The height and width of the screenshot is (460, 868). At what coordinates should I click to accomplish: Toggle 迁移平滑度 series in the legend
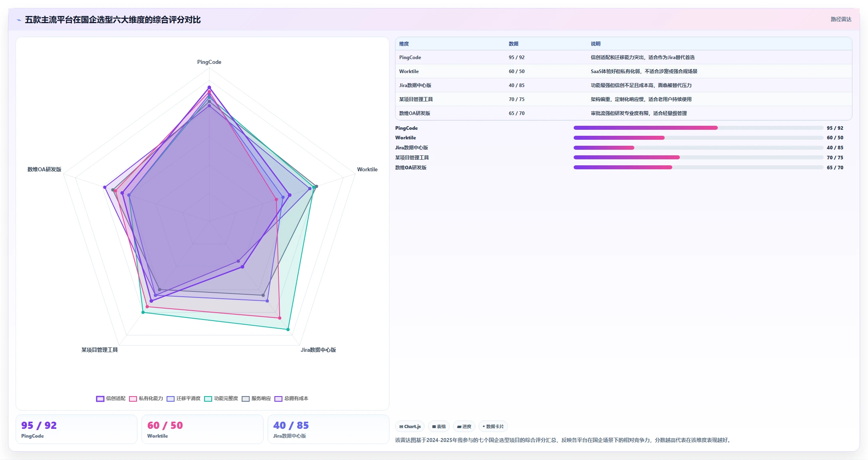pos(184,399)
